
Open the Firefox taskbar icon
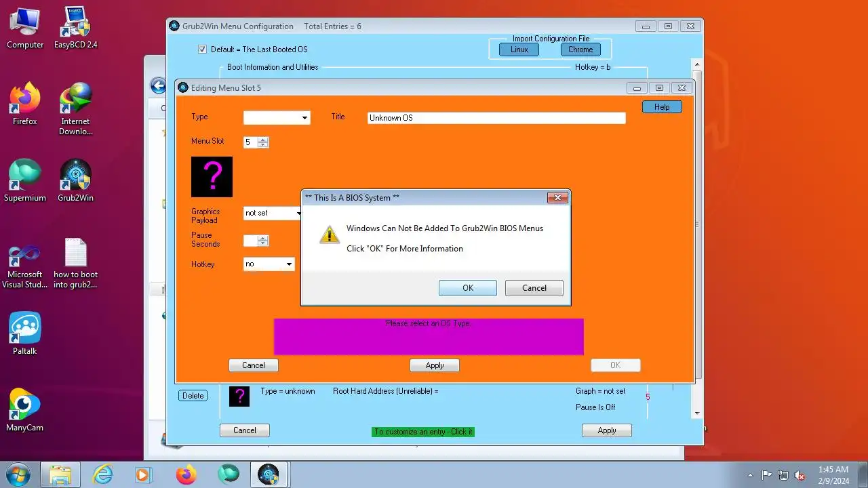pyautogui.click(x=186, y=474)
